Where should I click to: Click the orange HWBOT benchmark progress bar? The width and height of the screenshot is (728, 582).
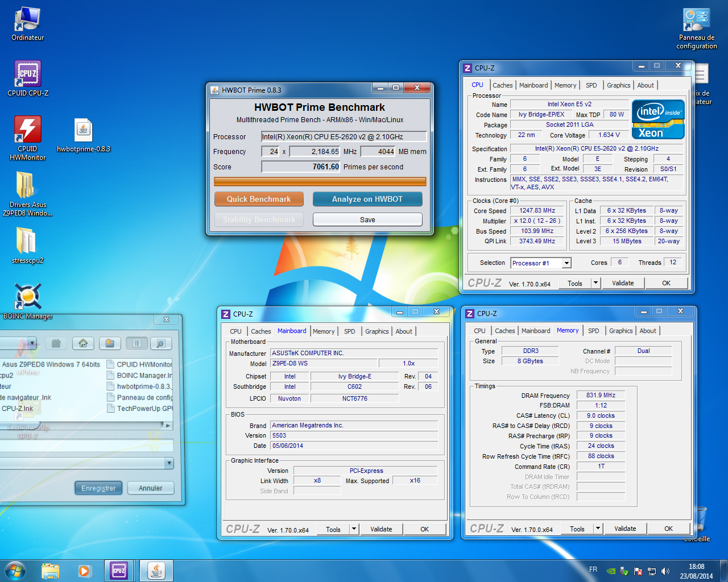(320, 182)
